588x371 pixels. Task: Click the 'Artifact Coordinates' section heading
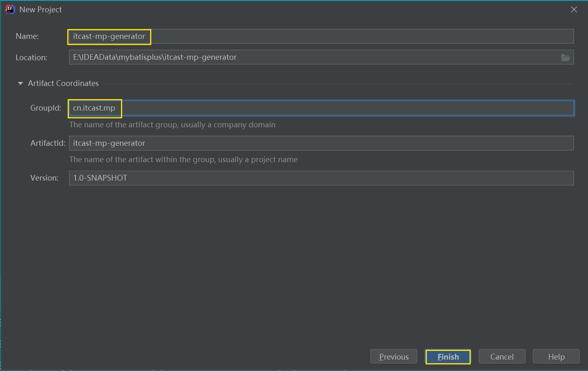click(63, 83)
